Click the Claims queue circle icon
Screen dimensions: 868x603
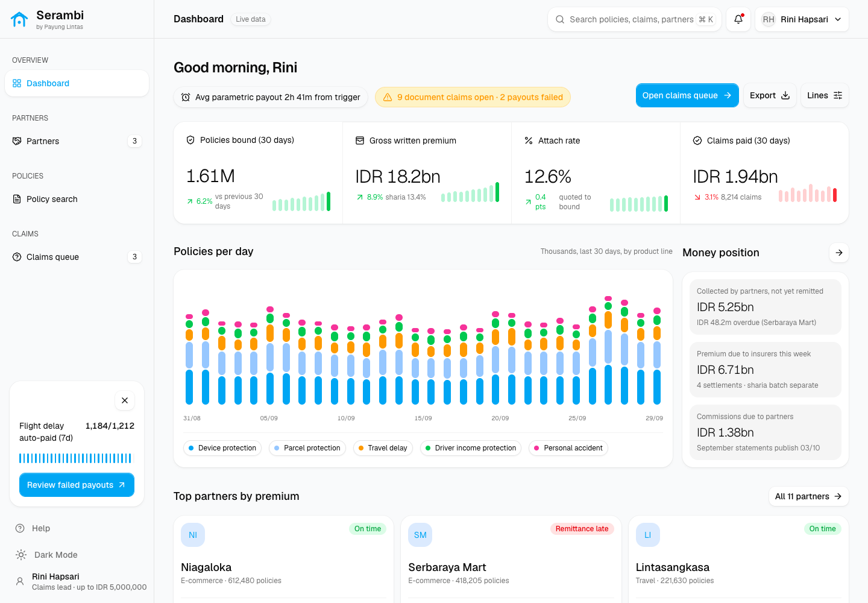point(17,257)
